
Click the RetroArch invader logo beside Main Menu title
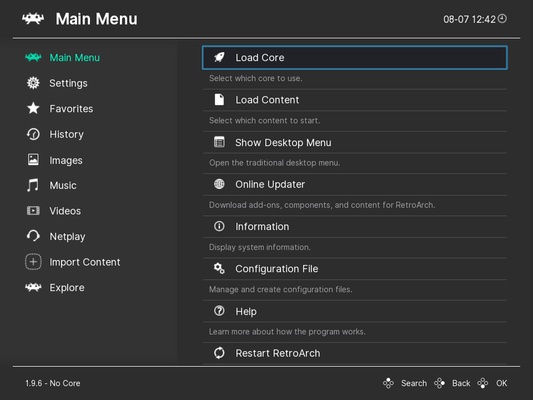pyautogui.click(x=33, y=19)
